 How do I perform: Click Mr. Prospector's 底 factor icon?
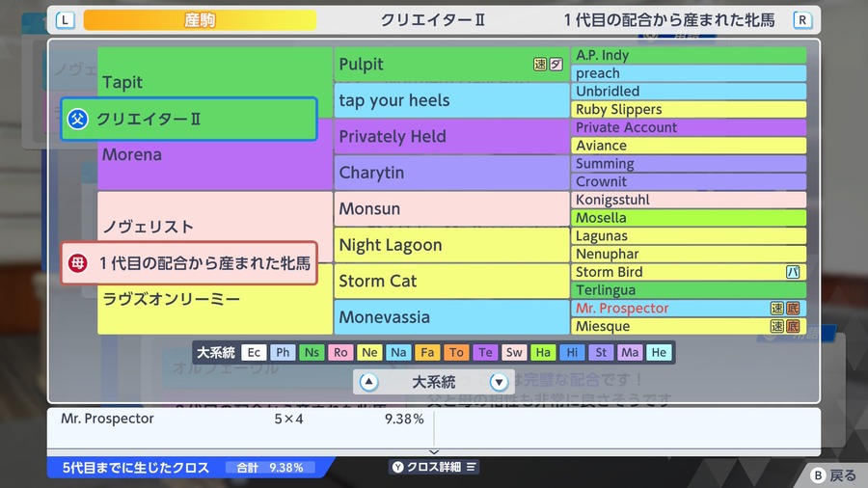coord(793,309)
